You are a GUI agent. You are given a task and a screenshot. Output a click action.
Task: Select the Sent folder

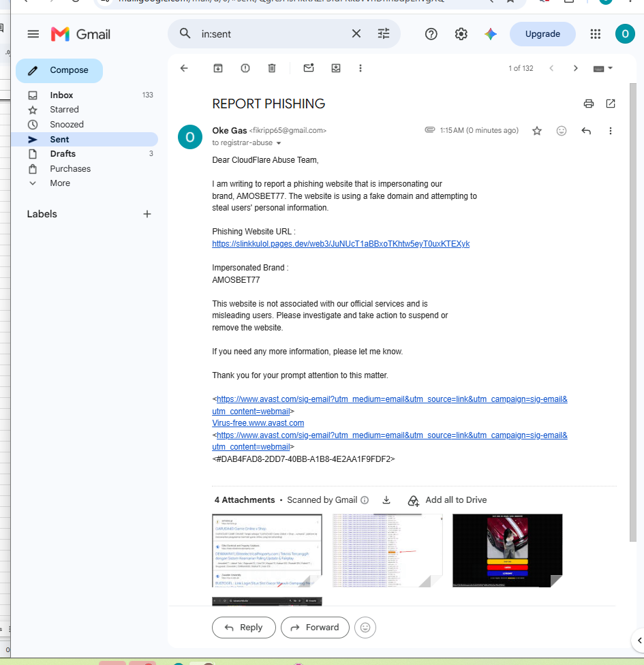85,139
